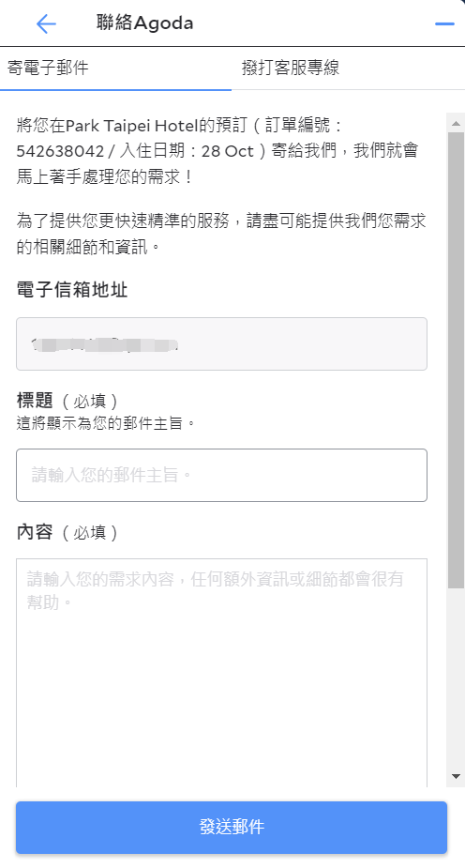Focus the 請輸入您的郵件主旨 subject input
465x868 pixels.
[x=221, y=475]
